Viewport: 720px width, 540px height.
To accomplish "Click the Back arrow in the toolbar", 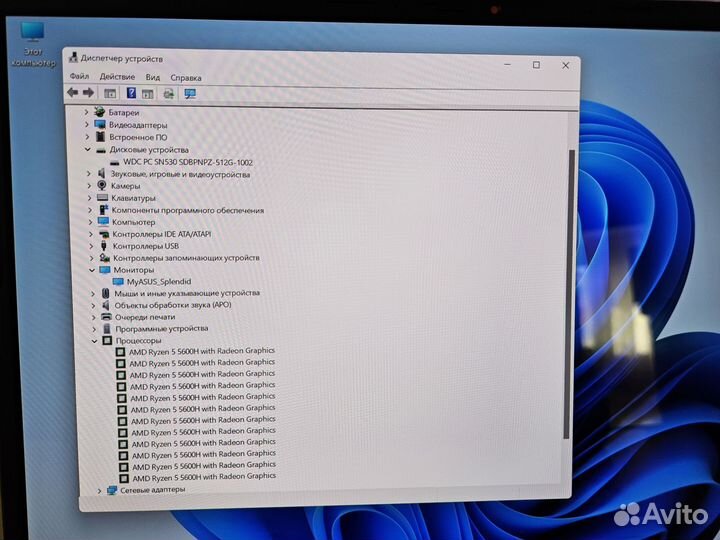I will point(72,93).
